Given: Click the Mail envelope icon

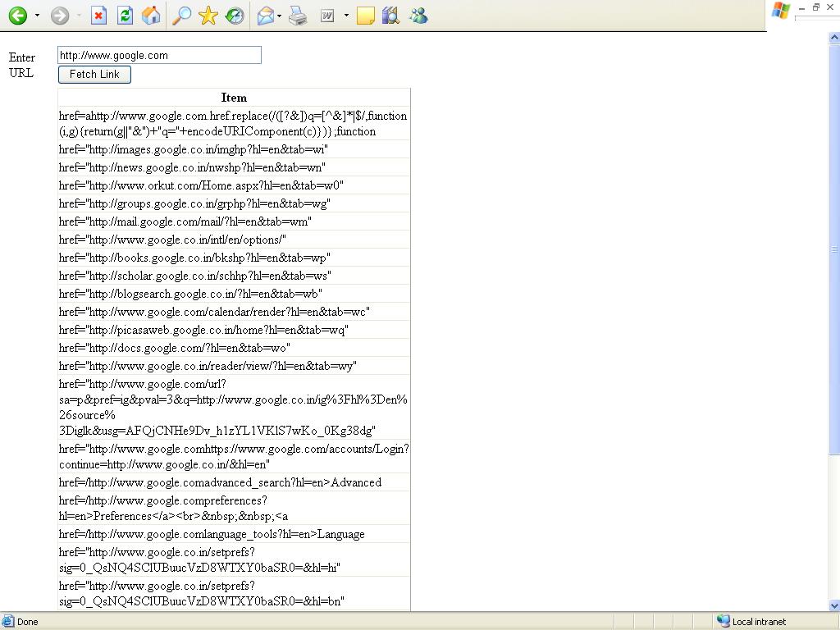Looking at the screenshot, I should (265, 16).
